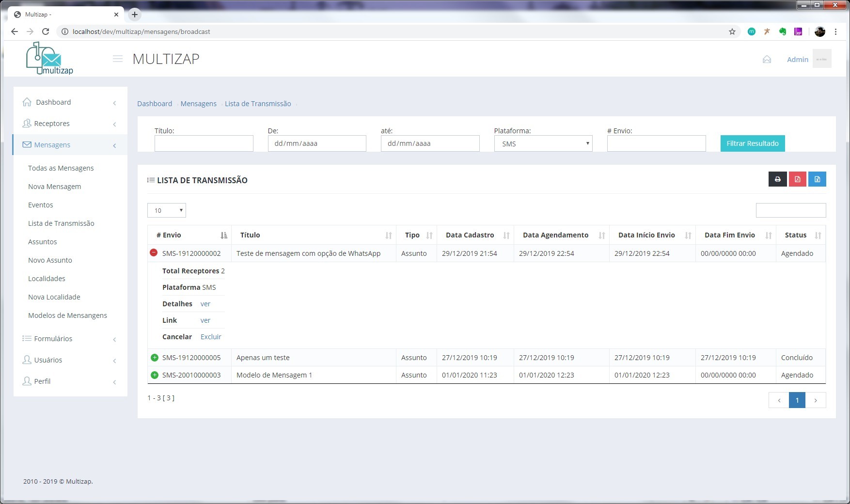Click the Filtrar Resultado button
This screenshot has width=850, height=504.
point(753,143)
